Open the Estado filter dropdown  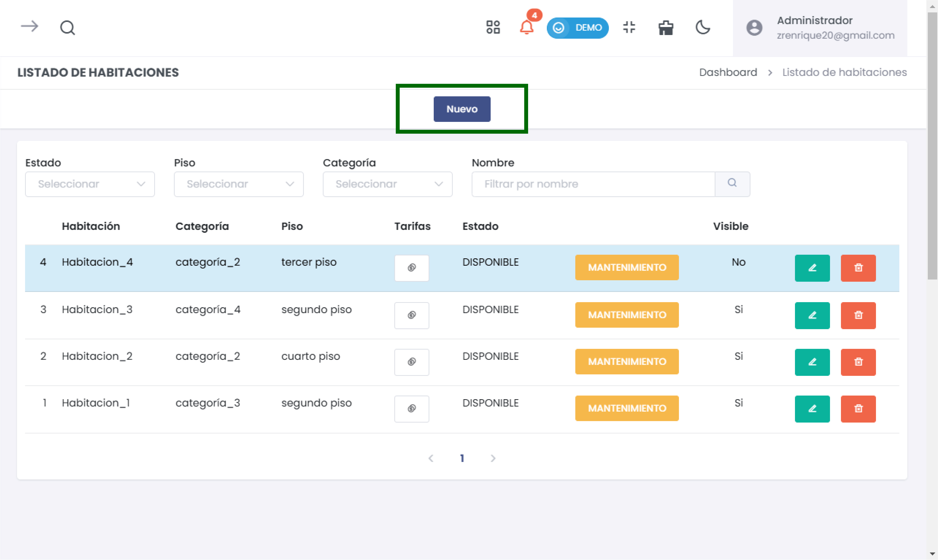click(x=90, y=184)
